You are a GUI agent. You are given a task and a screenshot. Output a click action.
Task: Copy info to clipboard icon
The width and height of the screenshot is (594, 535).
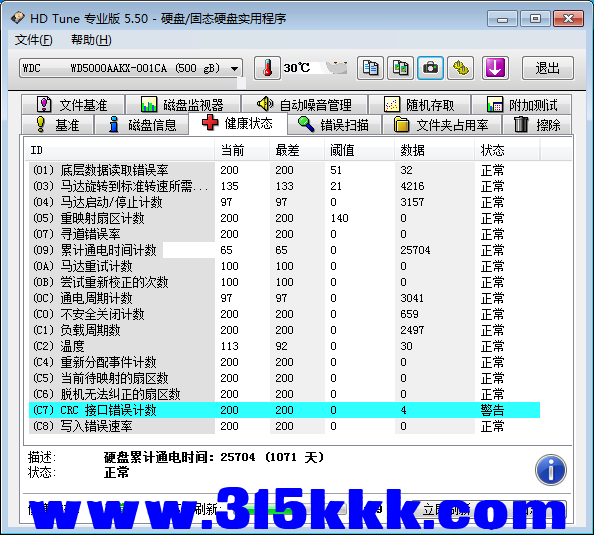tap(370, 68)
